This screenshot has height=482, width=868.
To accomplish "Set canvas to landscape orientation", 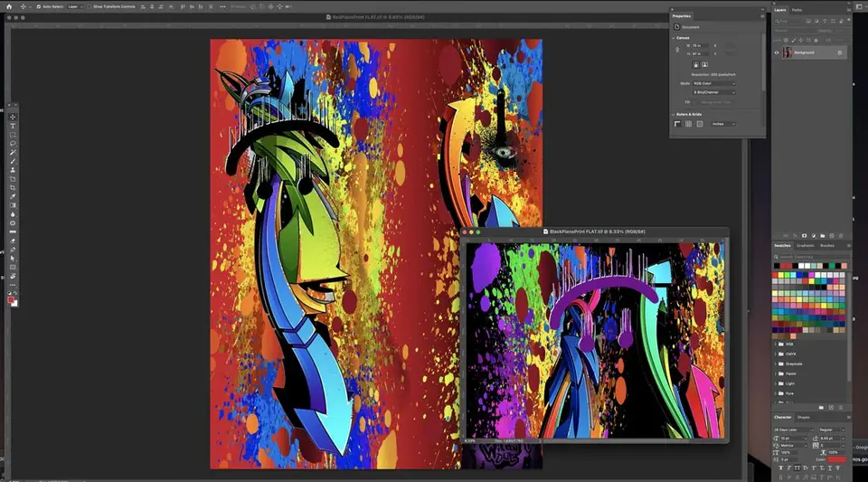I will coord(704,65).
